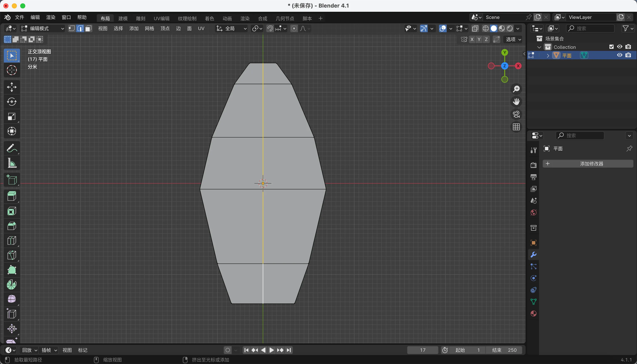This screenshot has width=637, height=364.
Task: Switch to face select mode
Action: point(88,28)
